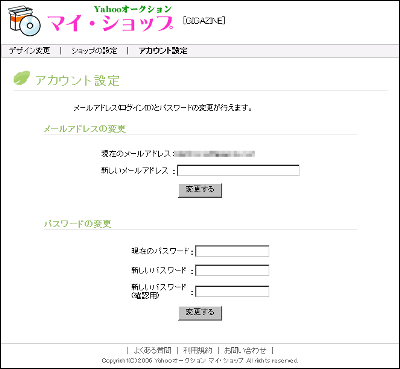Focus the 新しいパスワード input field
Viewport: 400px width, 369px height.
point(232,270)
